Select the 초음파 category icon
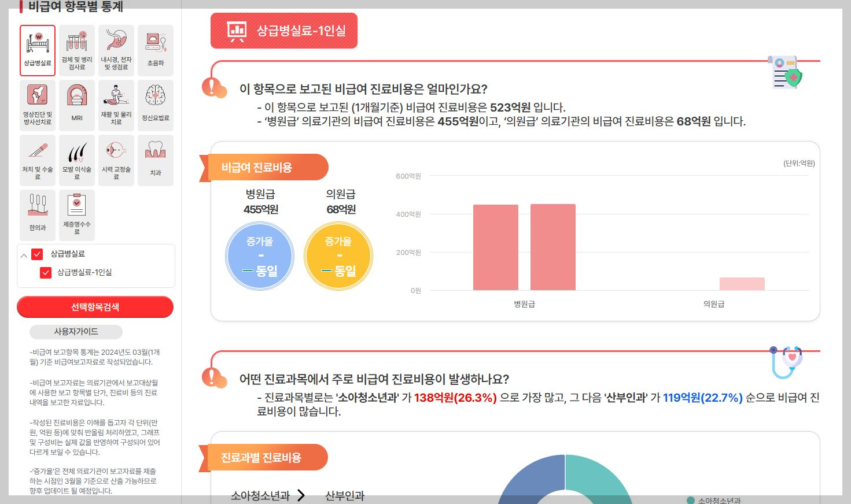851x504 pixels. tap(156, 50)
